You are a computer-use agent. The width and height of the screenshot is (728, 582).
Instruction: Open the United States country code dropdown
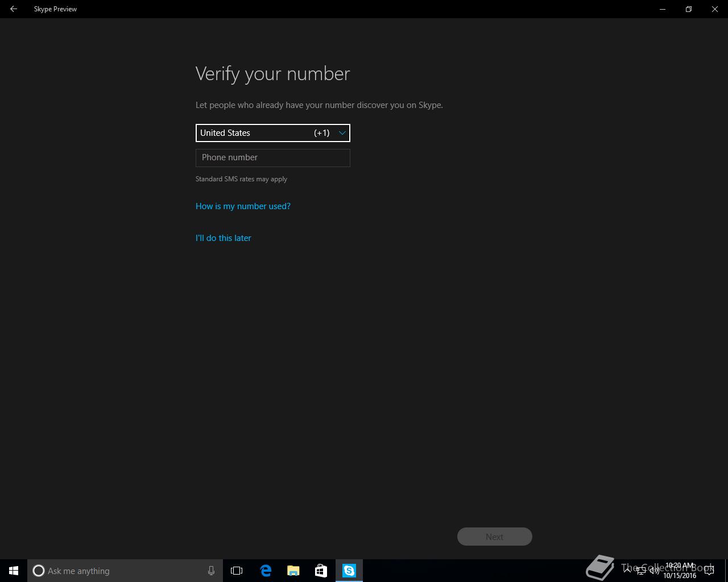click(x=273, y=133)
